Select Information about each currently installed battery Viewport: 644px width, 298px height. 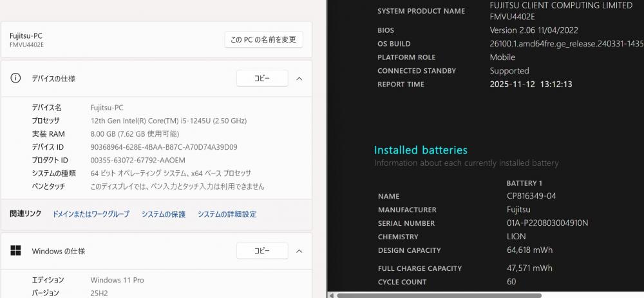[x=466, y=163]
